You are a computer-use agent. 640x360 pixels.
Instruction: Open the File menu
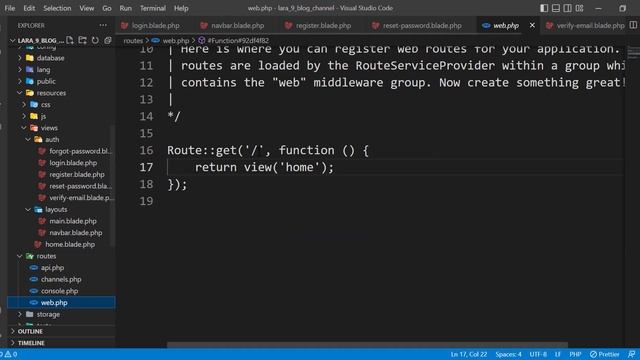[10, 8]
